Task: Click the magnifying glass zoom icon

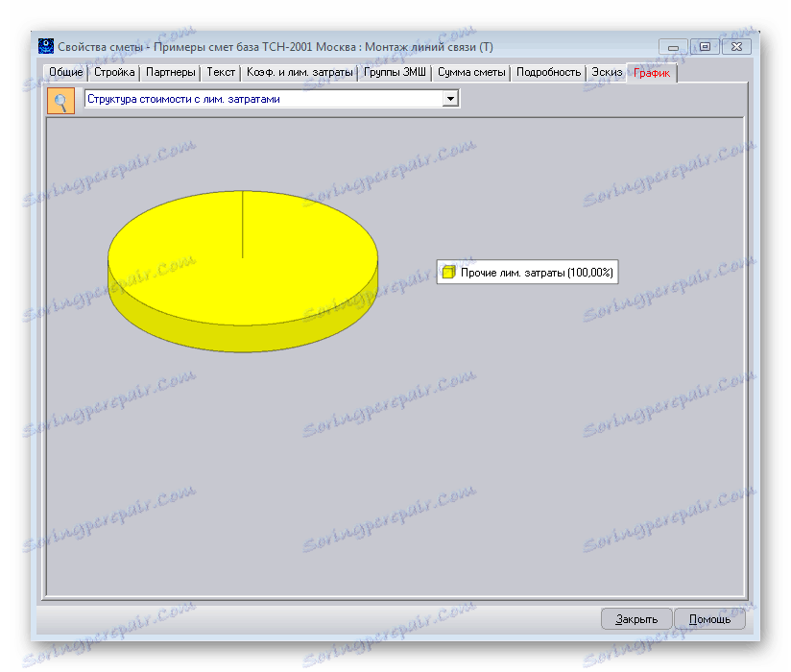Action: tap(61, 101)
